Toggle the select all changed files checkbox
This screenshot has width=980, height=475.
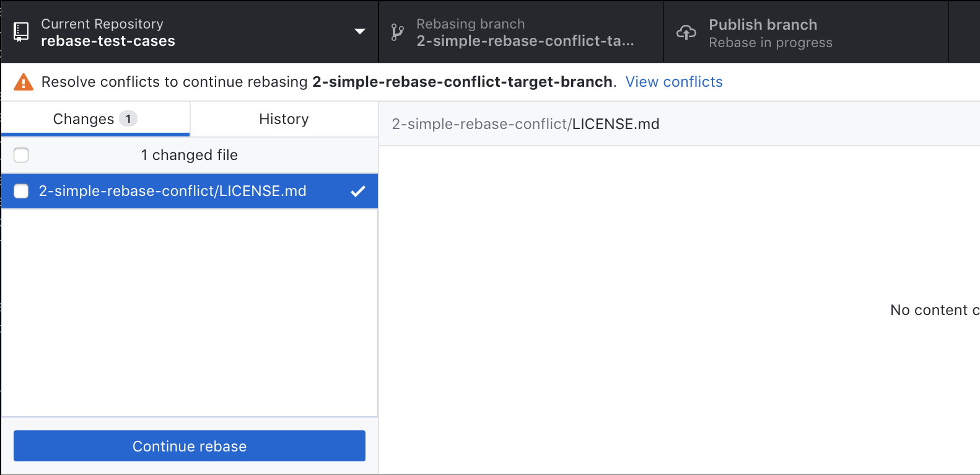point(20,155)
